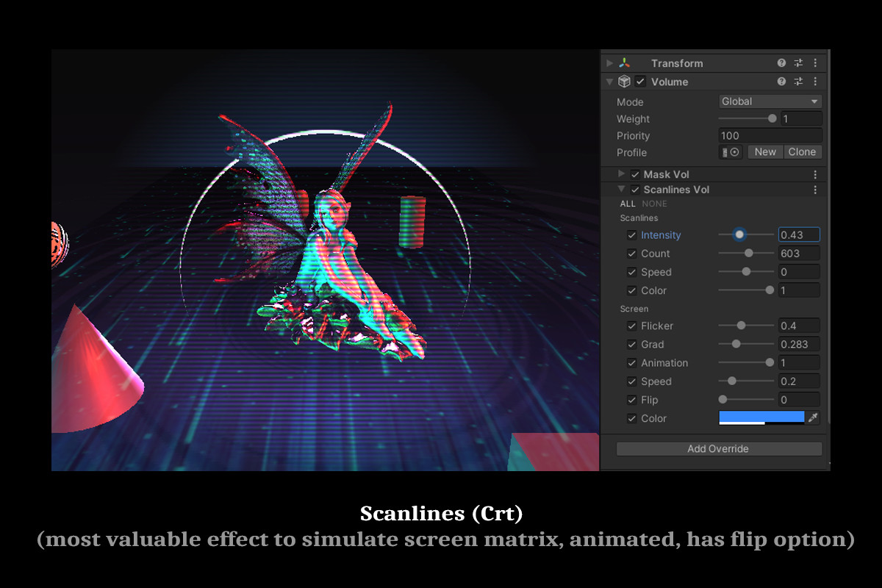
Task: Toggle the Flicker override checkbox
Action: 632,326
